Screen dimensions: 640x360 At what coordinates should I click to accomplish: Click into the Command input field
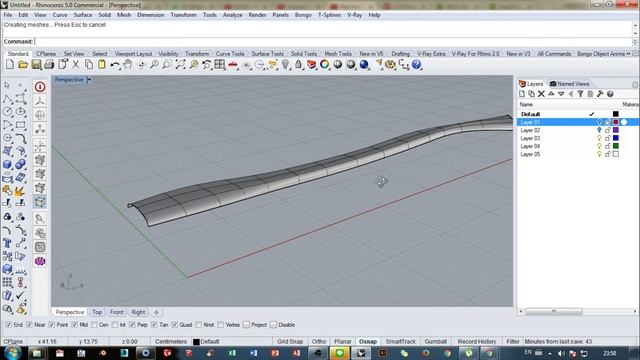[x=333, y=41]
